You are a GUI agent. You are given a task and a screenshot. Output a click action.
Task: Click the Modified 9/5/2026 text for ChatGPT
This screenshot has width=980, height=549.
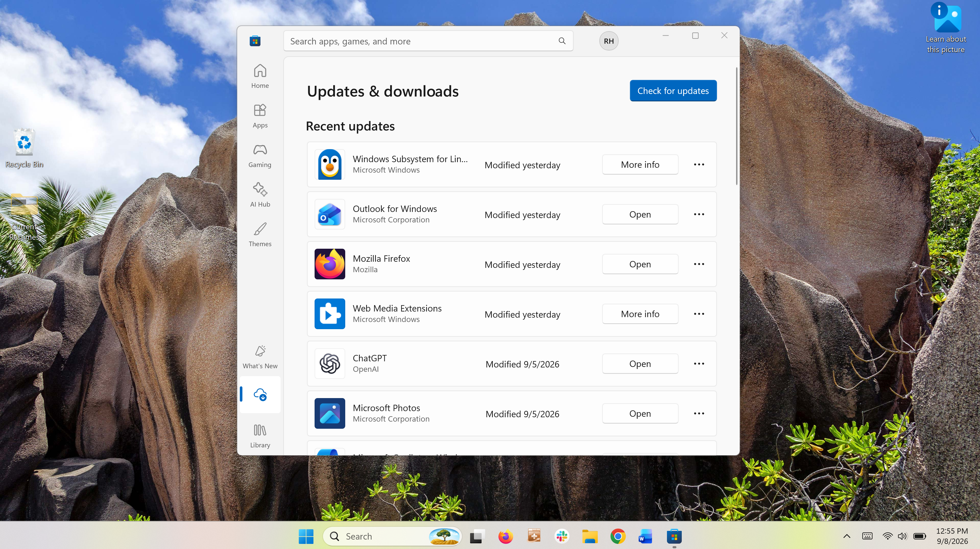pyautogui.click(x=522, y=364)
